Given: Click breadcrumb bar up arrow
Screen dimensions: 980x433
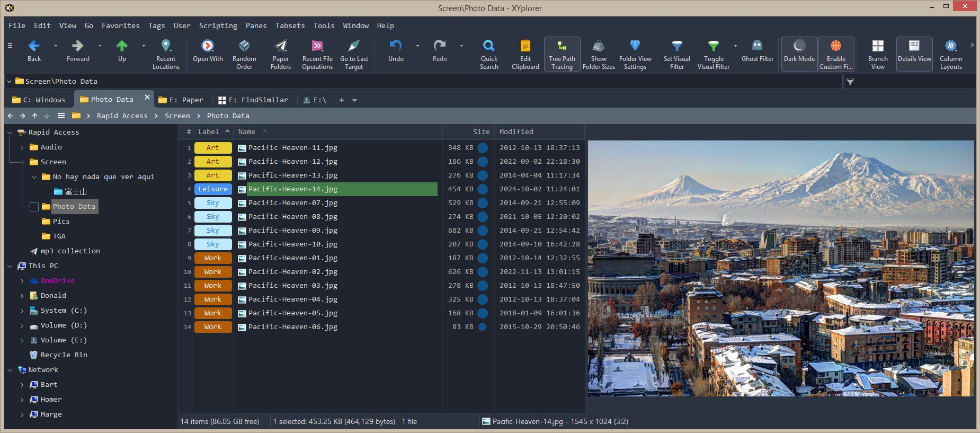Looking at the screenshot, I should (34, 116).
